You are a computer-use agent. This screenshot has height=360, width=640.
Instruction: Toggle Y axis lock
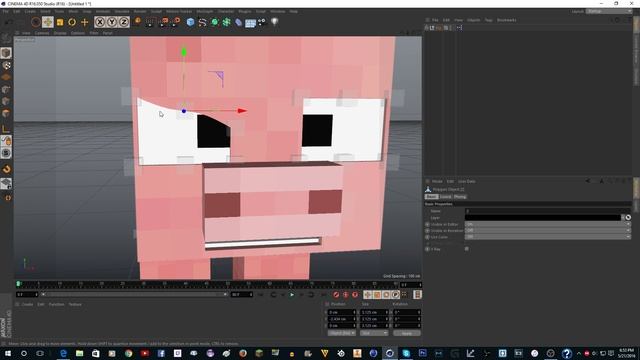(112, 22)
